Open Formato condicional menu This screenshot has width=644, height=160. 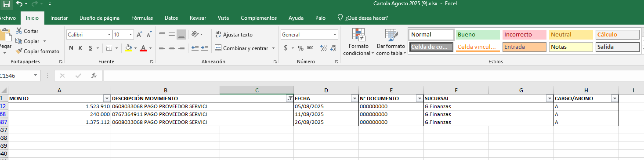[358, 42]
